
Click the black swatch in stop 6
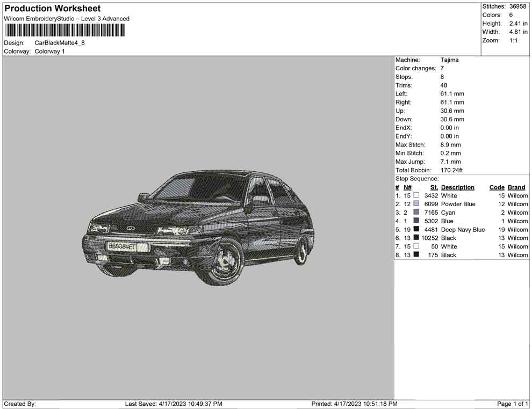pyautogui.click(x=416, y=238)
